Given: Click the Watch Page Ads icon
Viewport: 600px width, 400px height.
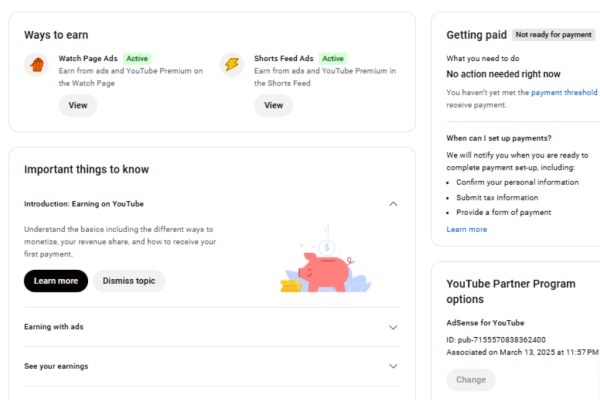Looking at the screenshot, I should [x=36, y=65].
